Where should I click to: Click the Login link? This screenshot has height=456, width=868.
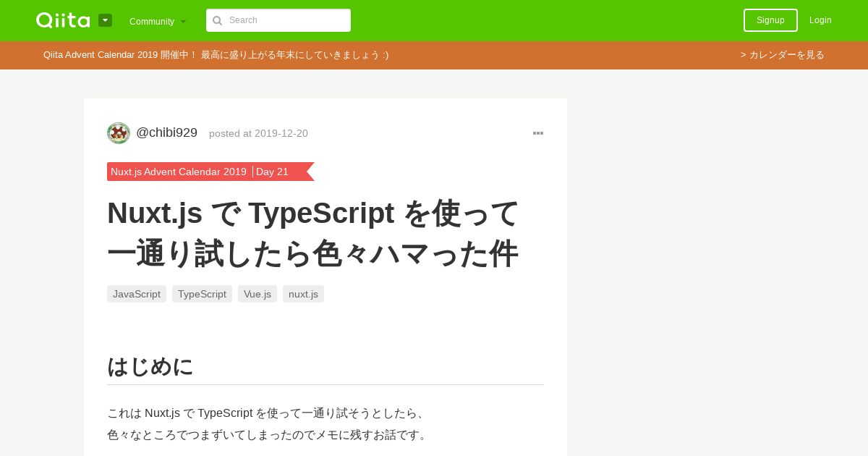tap(820, 20)
